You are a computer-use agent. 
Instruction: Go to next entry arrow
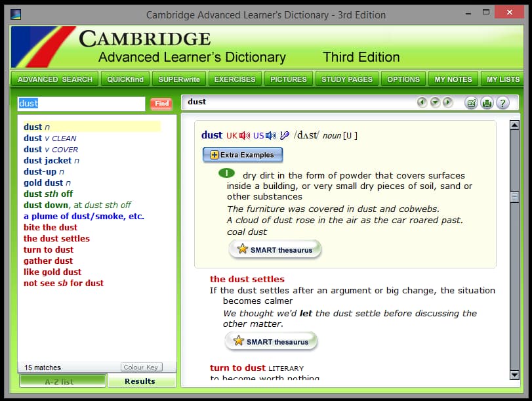[448, 102]
